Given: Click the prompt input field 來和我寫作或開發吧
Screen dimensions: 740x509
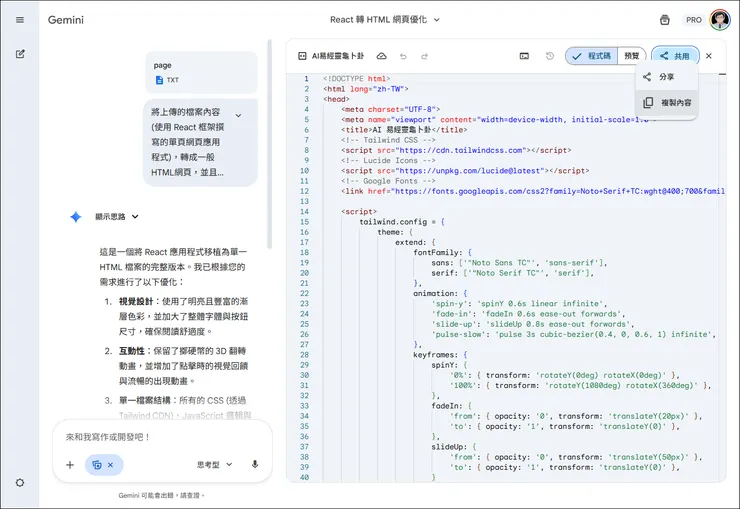Looking at the screenshot, I should pyautogui.click(x=162, y=437).
